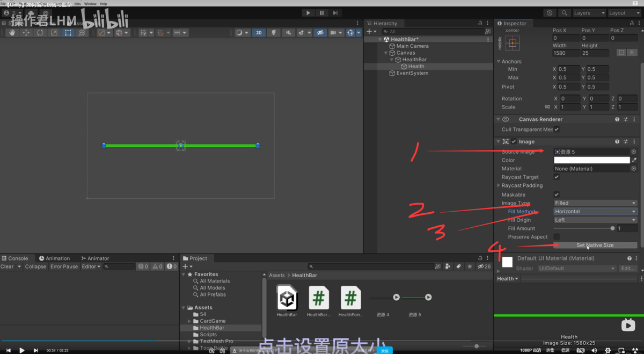
Task: Open the Hierarchy create menu plus icon
Action: pos(369,31)
